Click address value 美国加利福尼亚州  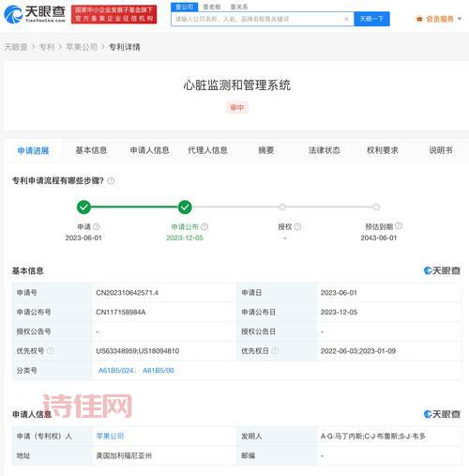tap(124, 455)
